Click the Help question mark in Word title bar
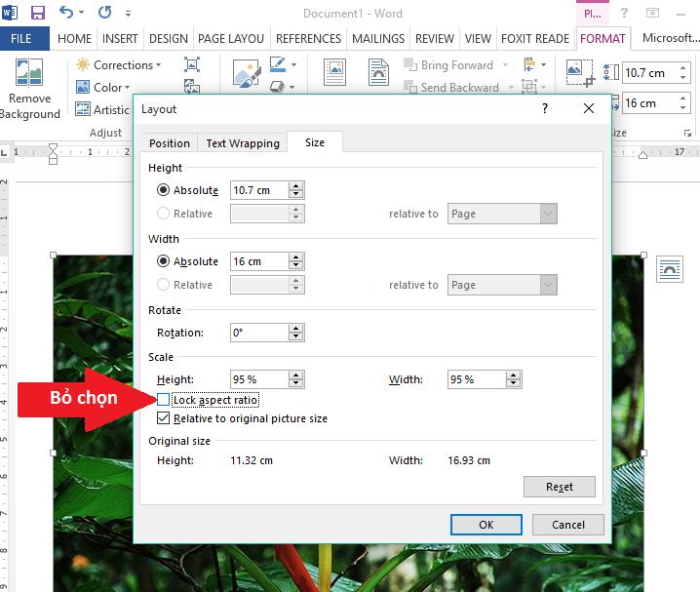The image size is (700, 592). click(x=624, y=13)
